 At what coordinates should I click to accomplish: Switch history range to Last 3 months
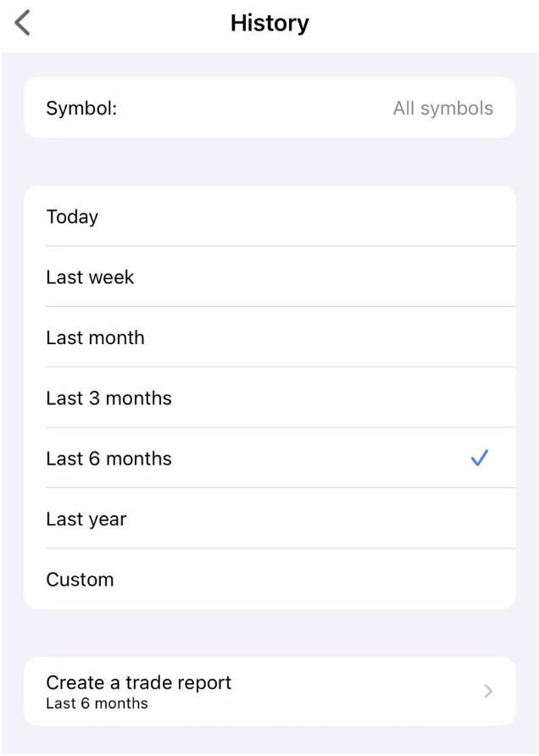pyautogui.click(x=108, y=398)
